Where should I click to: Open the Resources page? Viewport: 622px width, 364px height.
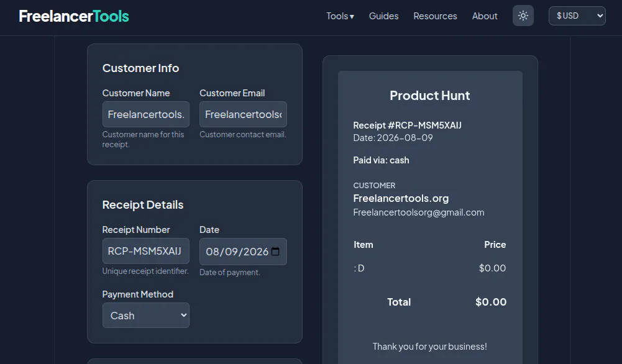pos(435,16)
